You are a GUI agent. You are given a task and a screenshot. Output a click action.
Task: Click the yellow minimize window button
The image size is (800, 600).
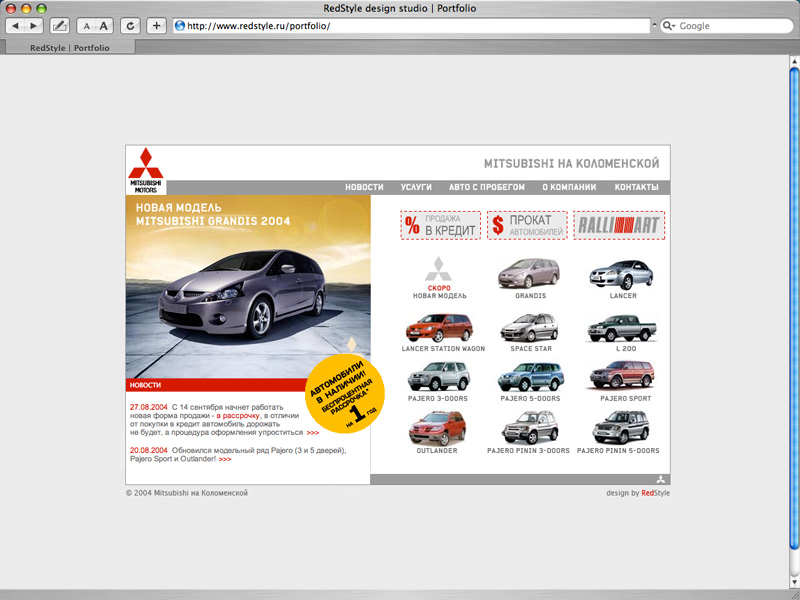pos(26,8)
